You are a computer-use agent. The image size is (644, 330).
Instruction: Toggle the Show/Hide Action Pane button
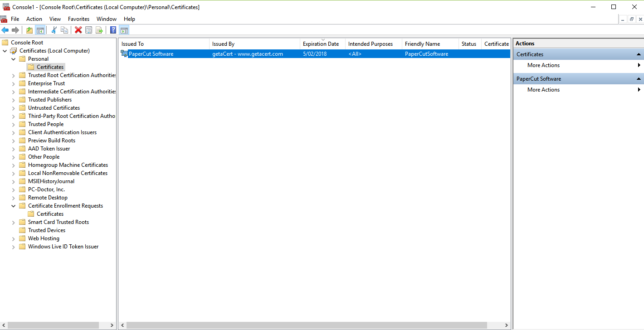124,30
